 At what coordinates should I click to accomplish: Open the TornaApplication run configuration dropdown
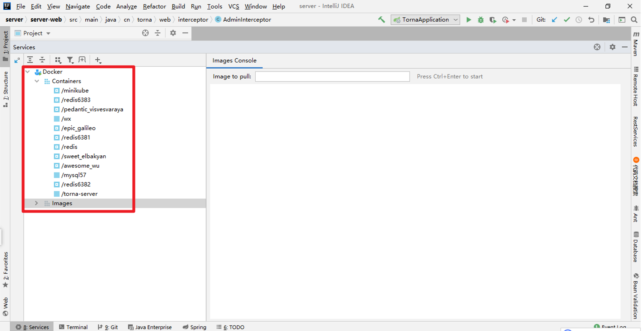[x=425, y=20]
